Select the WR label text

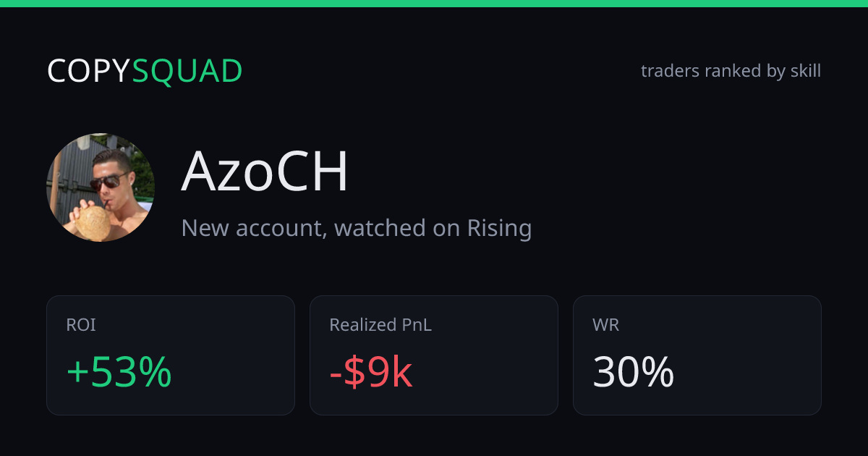pyautogui.click(x=605, y=326)
